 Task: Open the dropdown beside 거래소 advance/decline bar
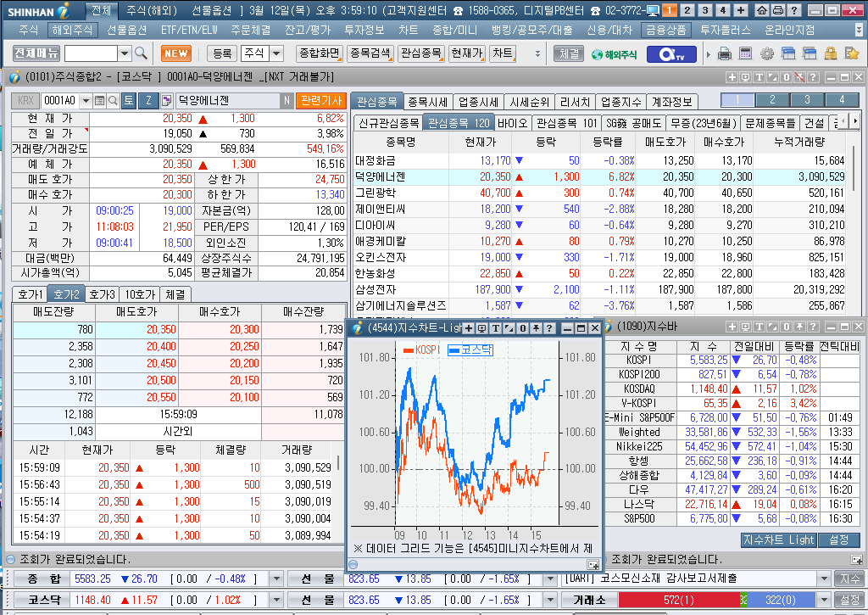click(824, 600)
